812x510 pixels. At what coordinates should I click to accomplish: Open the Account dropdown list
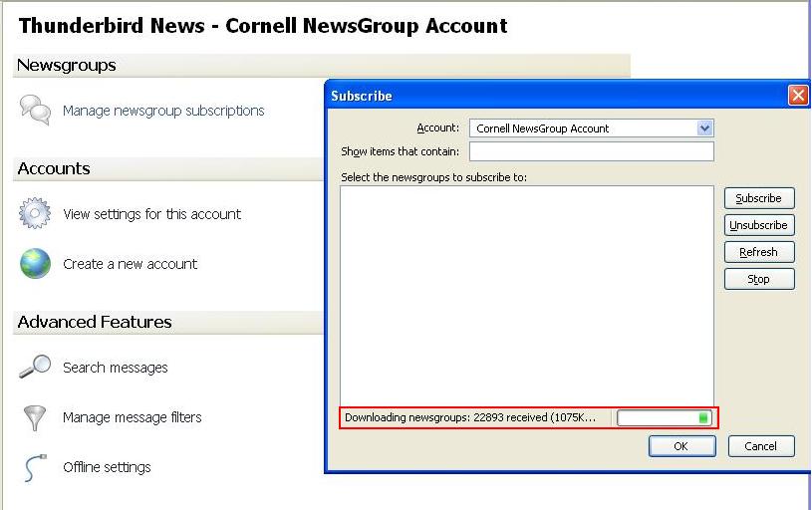pyautogui.click(x=704, y=128)
